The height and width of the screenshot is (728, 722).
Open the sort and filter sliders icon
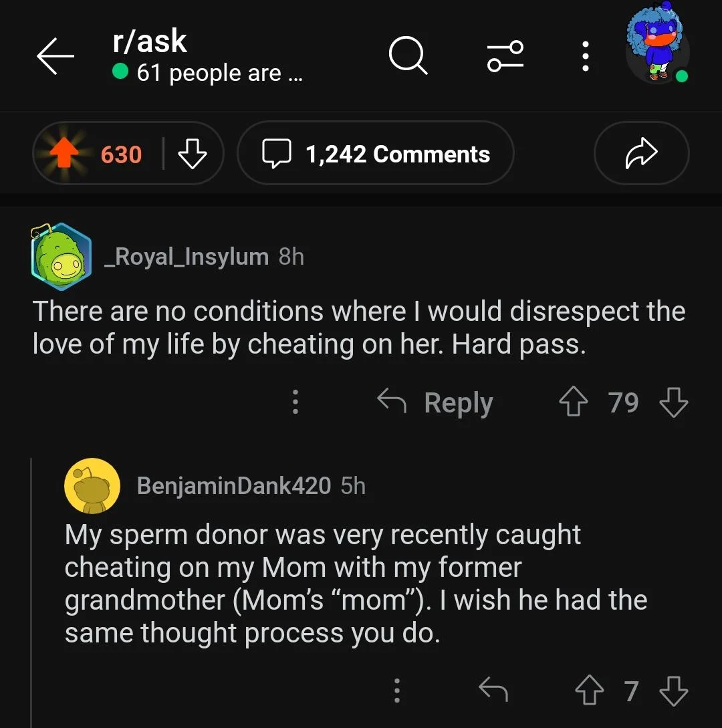pos(505,56)
